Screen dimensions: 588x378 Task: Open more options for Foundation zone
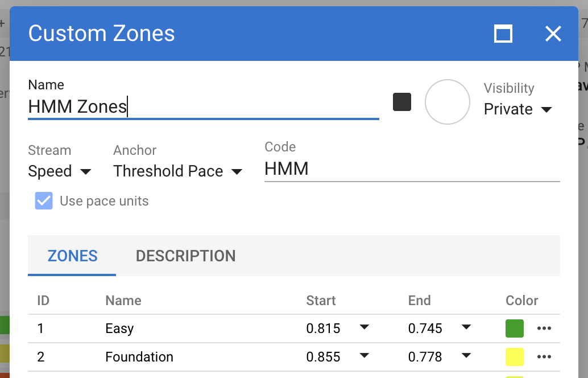coord(544,357)
